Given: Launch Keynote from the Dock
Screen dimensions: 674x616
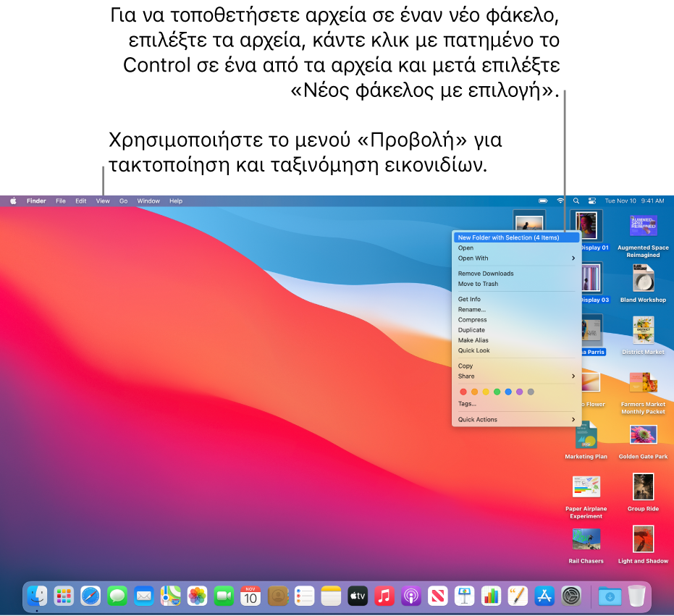Looking at the screenshot, I should point(464,596).
